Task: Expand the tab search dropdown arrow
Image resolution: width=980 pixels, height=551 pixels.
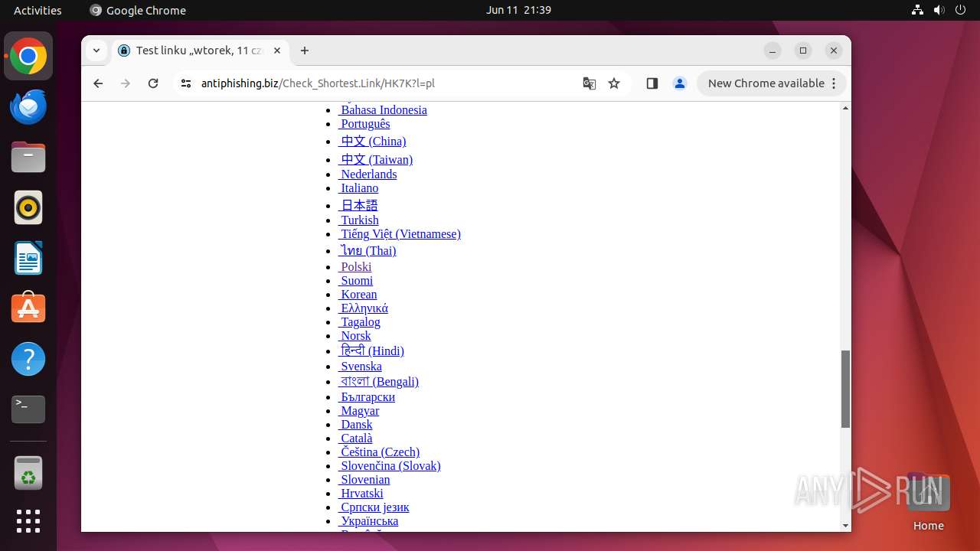Action: pos(96,51)
